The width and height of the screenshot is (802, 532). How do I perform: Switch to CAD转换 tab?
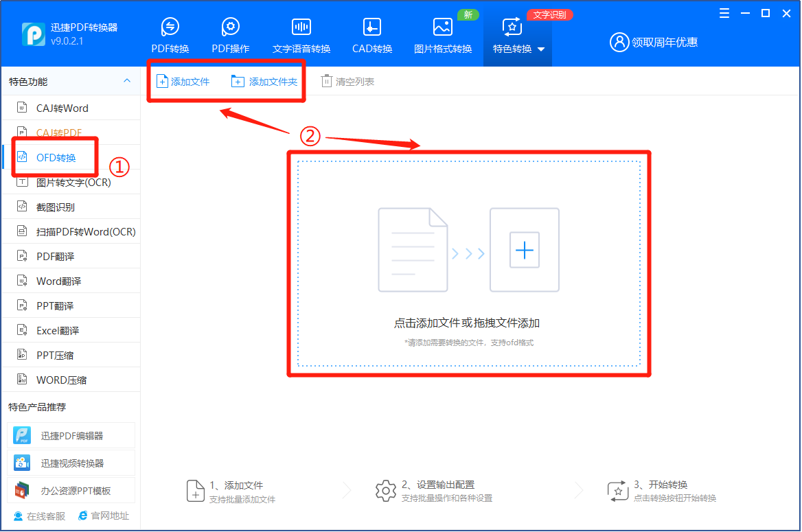pyautogui.click(x=372, y=35)
